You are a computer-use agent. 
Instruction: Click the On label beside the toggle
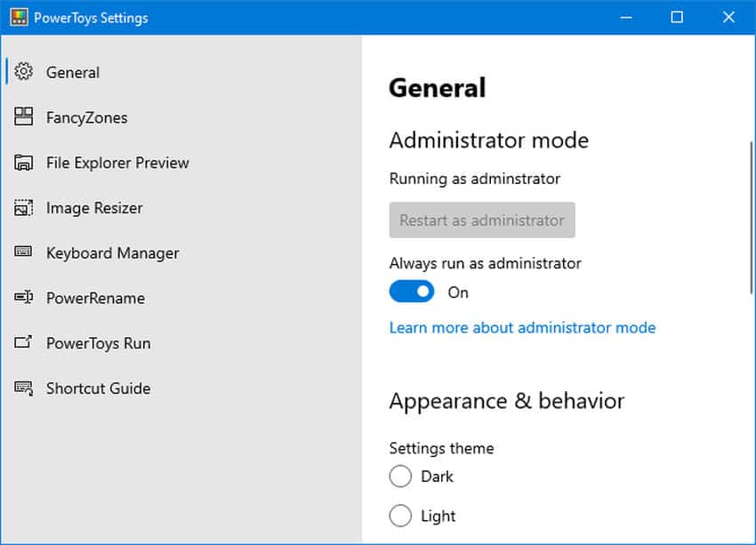click(x=458, y=293)
